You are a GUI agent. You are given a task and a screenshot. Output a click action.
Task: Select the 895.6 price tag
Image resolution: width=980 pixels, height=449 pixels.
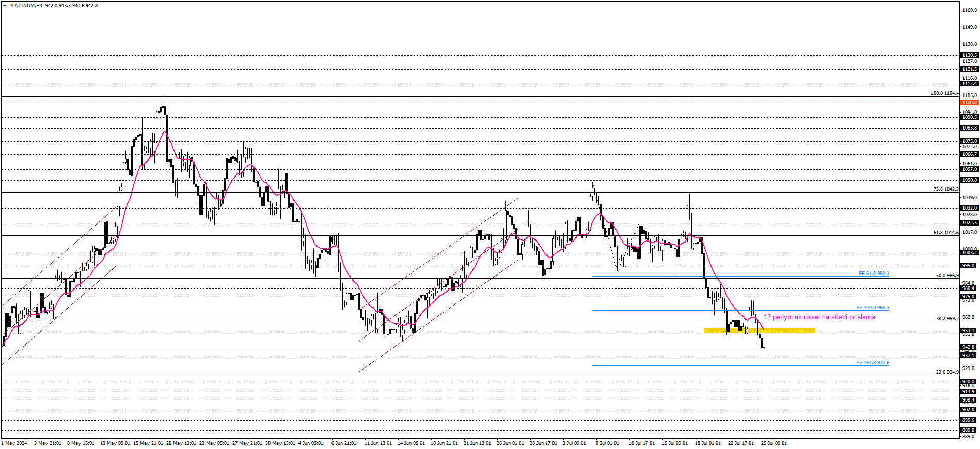coord(968,420)
